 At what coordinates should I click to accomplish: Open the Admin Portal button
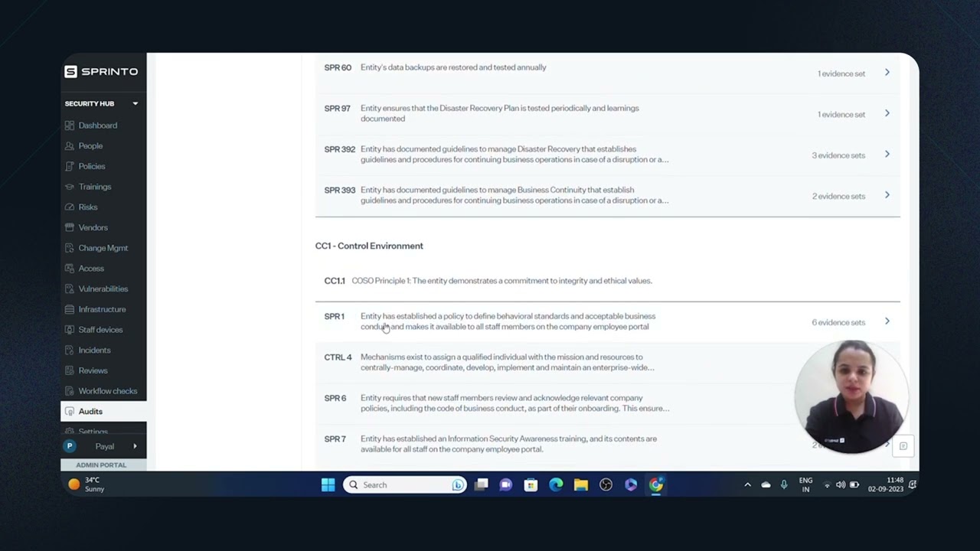click(103, 465)
